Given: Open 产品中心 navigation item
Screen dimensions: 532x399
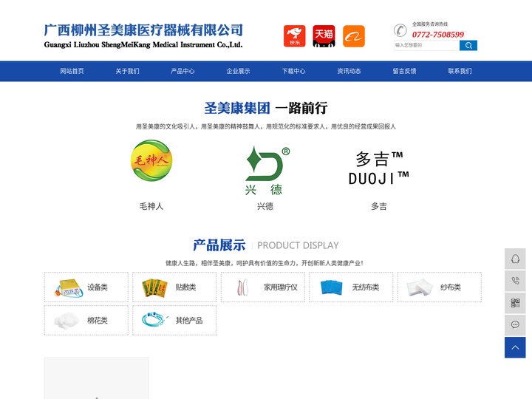Looking at the screenshot, I should (x=183, y=71).
